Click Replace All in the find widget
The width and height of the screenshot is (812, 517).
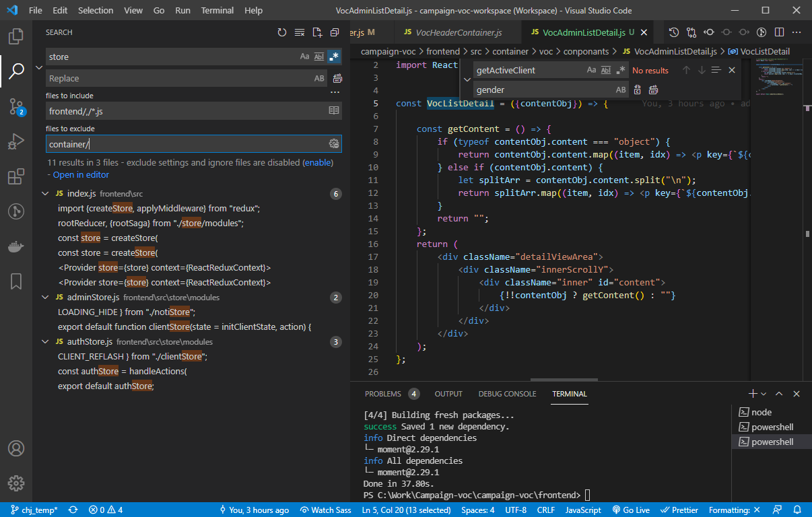653,90
